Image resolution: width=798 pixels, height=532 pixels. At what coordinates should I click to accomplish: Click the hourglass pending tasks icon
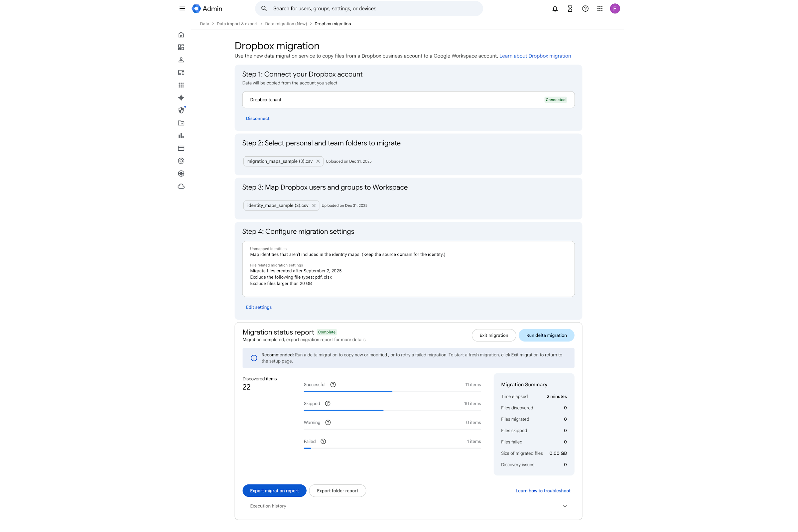(x=570, y=9)
